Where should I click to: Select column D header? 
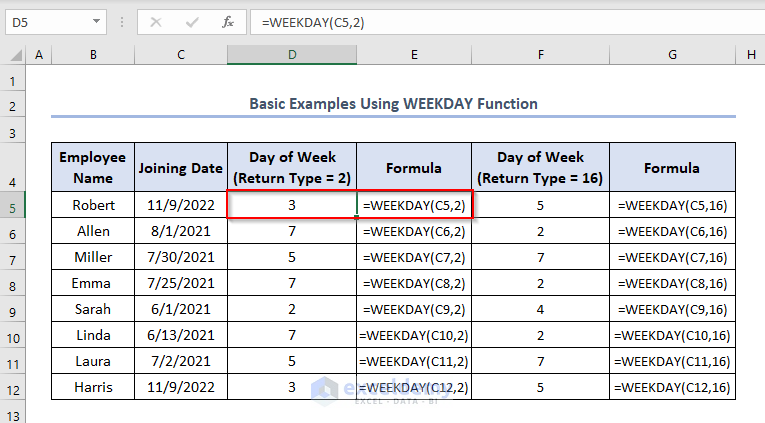click(x=292, y=55)
